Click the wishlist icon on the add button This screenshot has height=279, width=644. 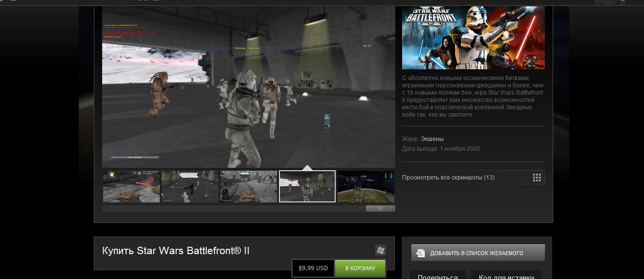pyautogui.click(x=420, y=253)
